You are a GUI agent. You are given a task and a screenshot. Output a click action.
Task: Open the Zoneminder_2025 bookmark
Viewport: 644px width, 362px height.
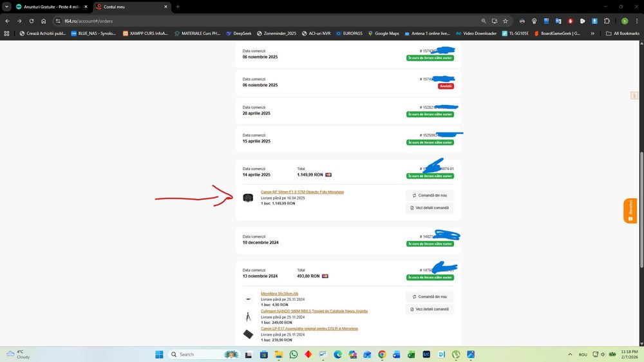tap(276, 33)
